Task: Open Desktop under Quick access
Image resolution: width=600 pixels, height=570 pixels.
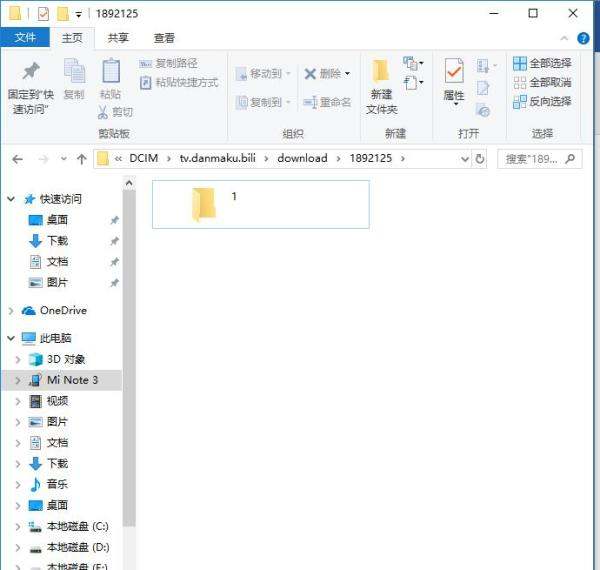Action: pos(57,220)
